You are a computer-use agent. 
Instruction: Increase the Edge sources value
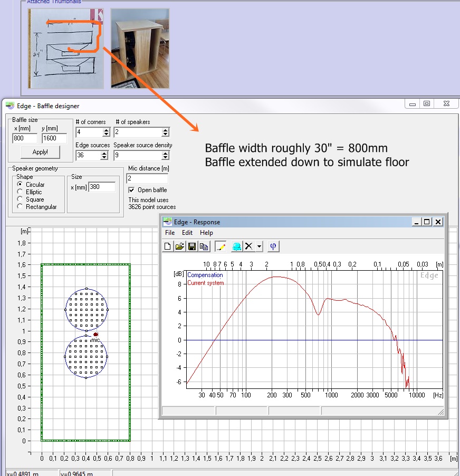[x=104, y=154]
